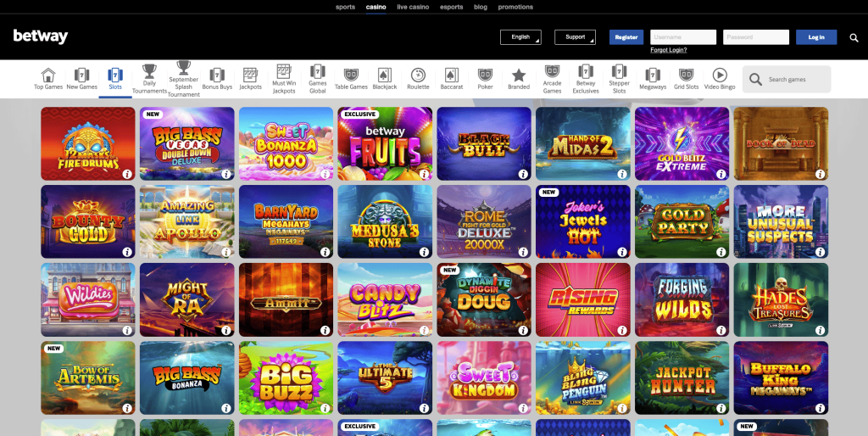Viewport: 868px width, 436px height.
Task: Open the Forgot Login link
Action: click(668, 50)
